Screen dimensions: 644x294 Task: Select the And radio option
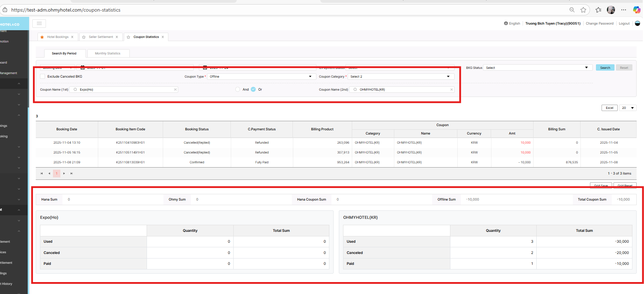[x=238, y=90]
